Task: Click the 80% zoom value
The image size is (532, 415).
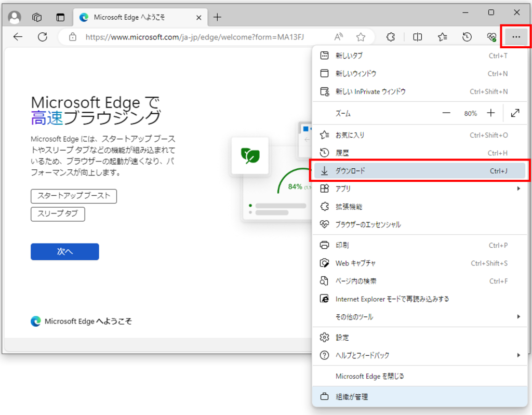Action: click(x=470, y=113)
